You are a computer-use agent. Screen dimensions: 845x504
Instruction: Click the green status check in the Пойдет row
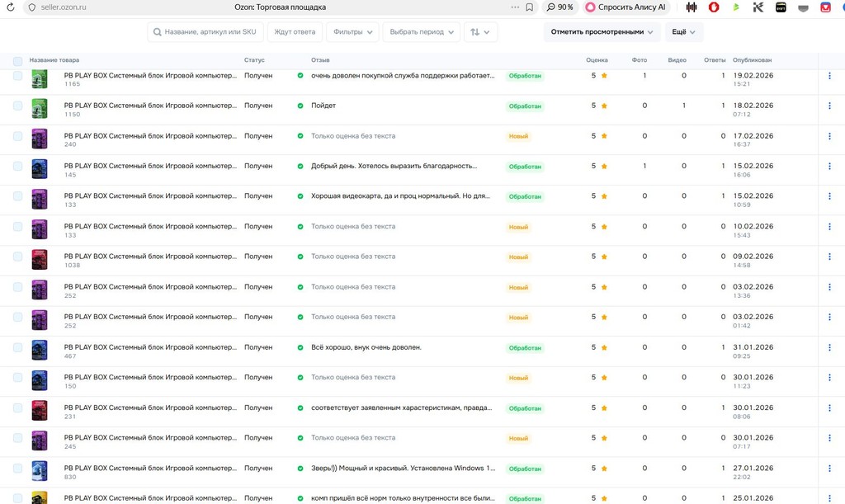300,106
